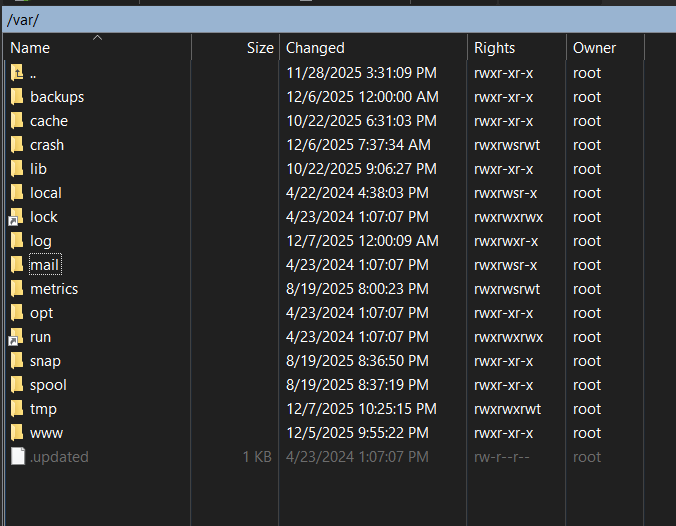The height and width of the screenshot is (526, 676).
Task: Select the tmp folder row
Action: click(x=43, y=409)
